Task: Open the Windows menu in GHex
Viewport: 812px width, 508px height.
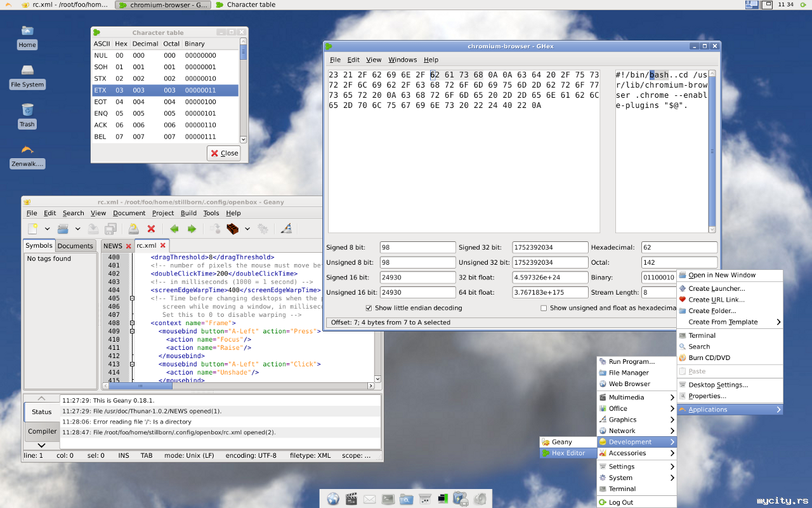Action: tap(402, 60)
